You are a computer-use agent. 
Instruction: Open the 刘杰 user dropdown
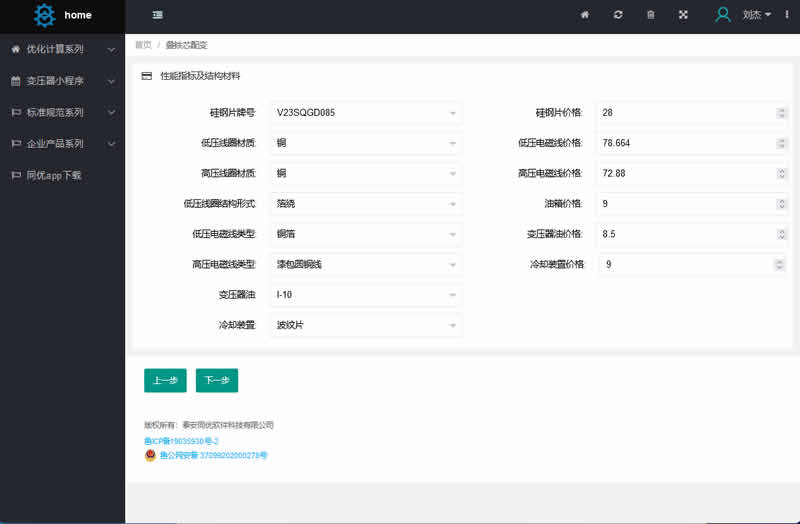tap(756, 15)
